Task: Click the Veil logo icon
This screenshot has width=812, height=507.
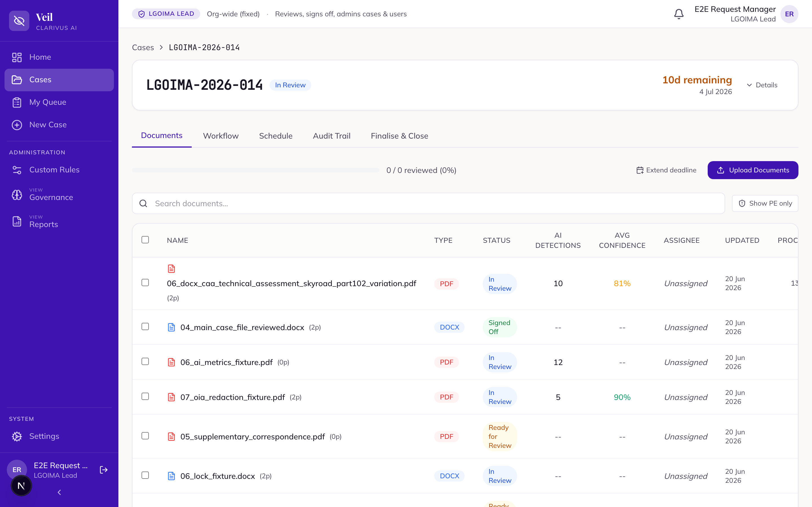Action: (x=19, y=21)
